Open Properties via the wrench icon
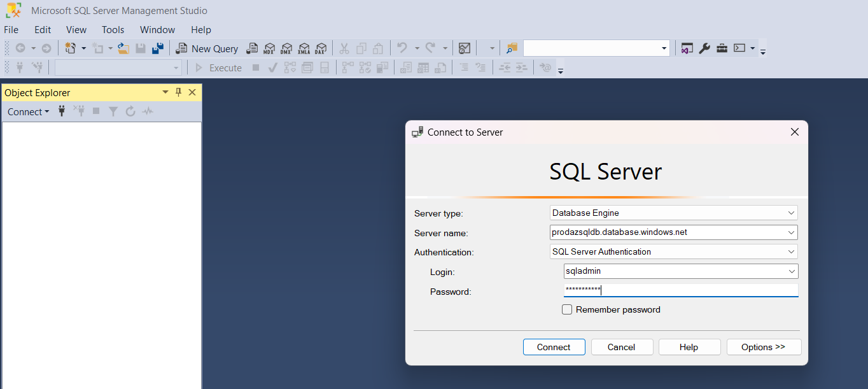The image size is (868, 389). [704, 48]
